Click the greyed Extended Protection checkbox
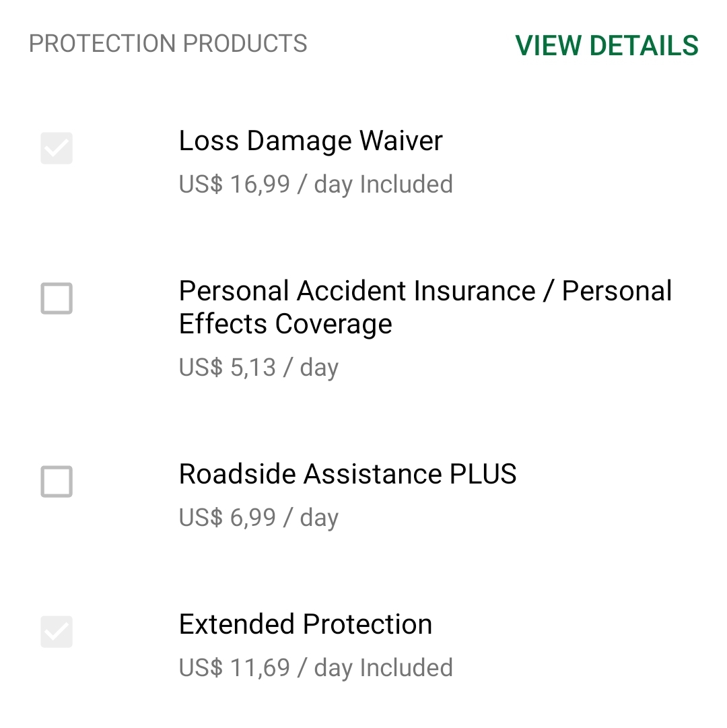Image resolution: width=727 pixels, height=728 pixels. tap(57, 632)
